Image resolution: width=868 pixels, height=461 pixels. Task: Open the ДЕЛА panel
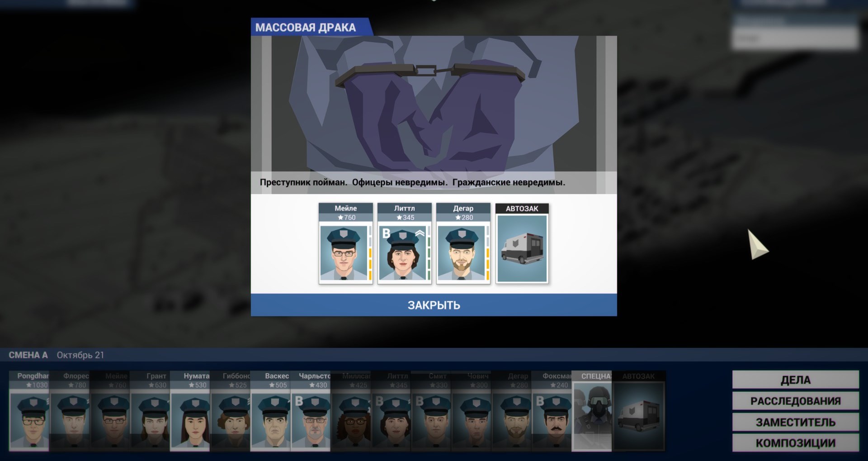pos(795,380)
